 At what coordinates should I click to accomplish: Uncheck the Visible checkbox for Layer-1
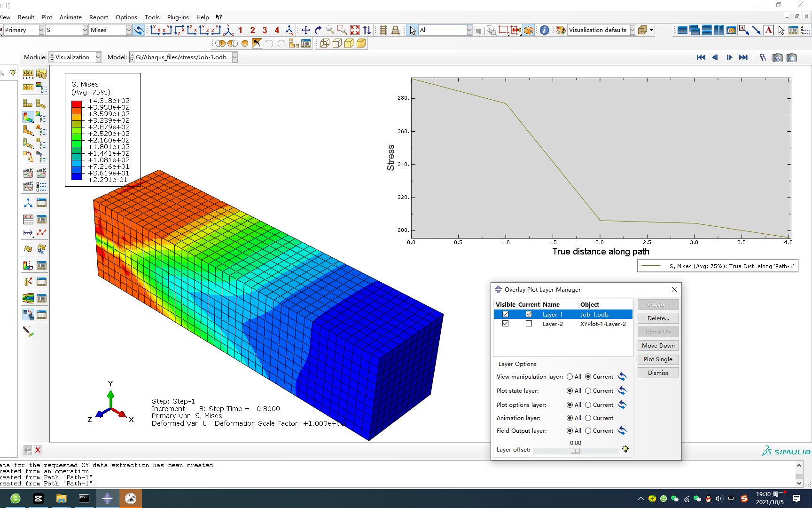point(505,314)
